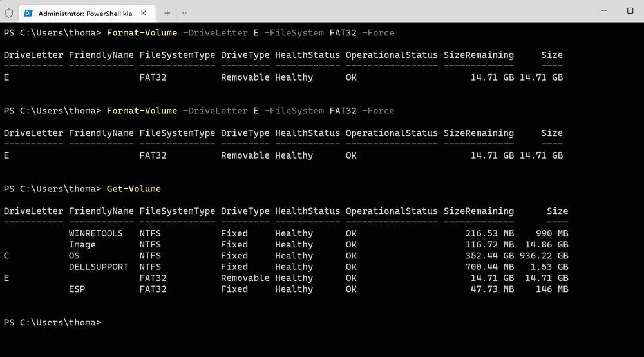Image resolution: width=644 pixels, height=357 pixels.
Task: Select the Administrator: PowerShell tab
Action: click(x=87, y=13)
